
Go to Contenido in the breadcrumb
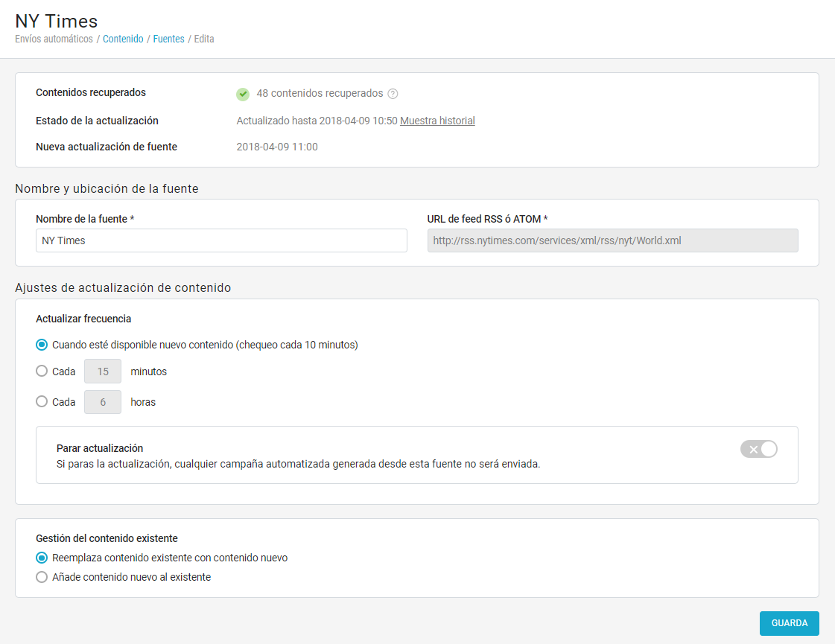(123, 39)
